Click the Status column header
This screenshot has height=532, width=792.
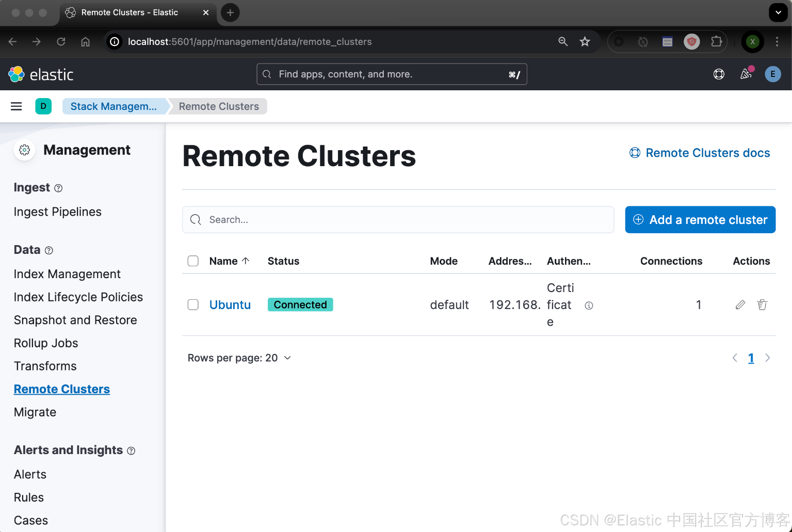tap(283, 261)
